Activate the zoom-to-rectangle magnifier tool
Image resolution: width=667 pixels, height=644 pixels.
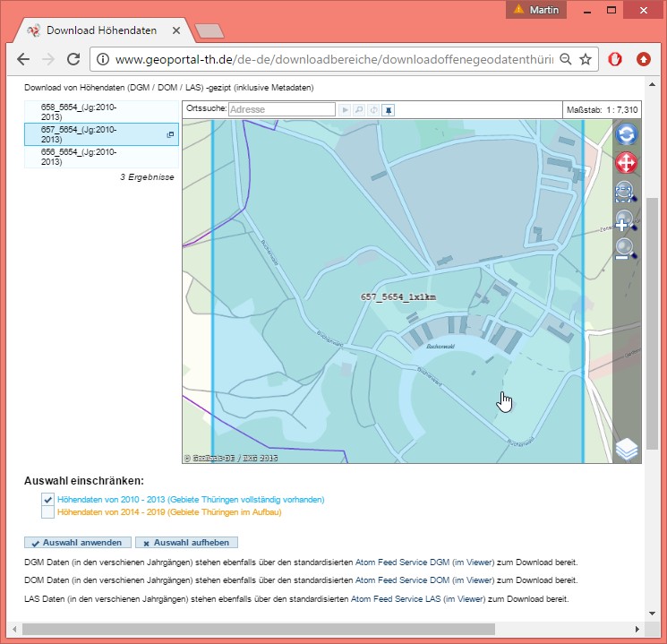point(625,192)
